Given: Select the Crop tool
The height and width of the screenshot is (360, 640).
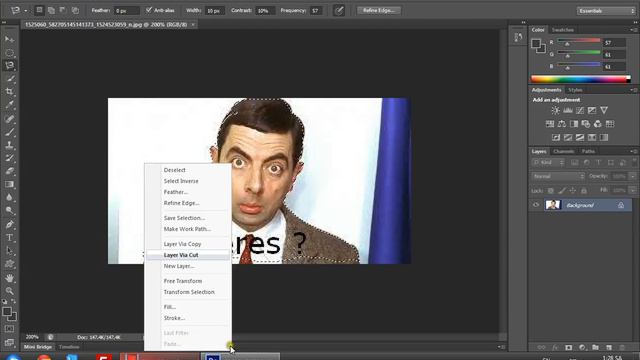Looking at the screenshot, I should pos(9,91).
